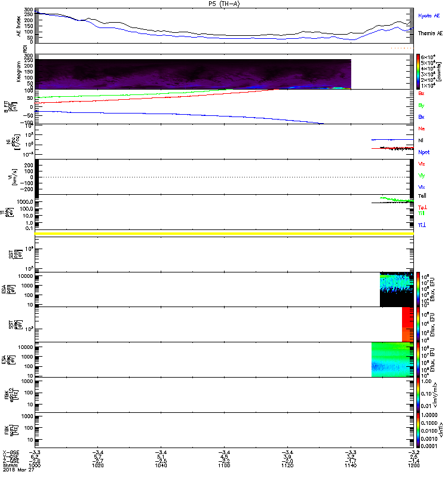This screenshot has height=478, width=448.
Task: Click the green Viy velocity legend label
Action: (422, 176)
